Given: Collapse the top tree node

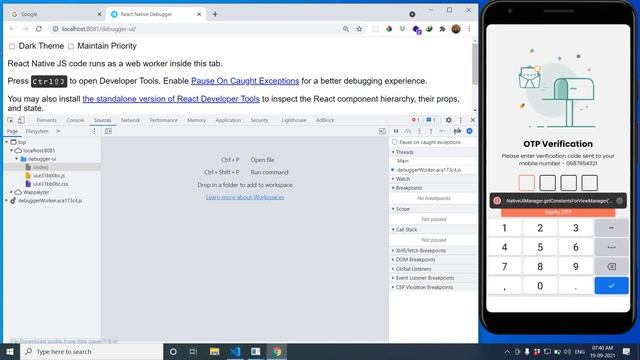Looking at the screenshot, I should pyautogui.click(x=7, y=142).
